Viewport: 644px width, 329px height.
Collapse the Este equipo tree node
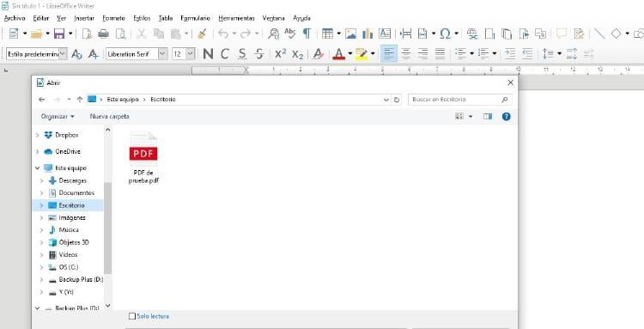click(38, 168)
